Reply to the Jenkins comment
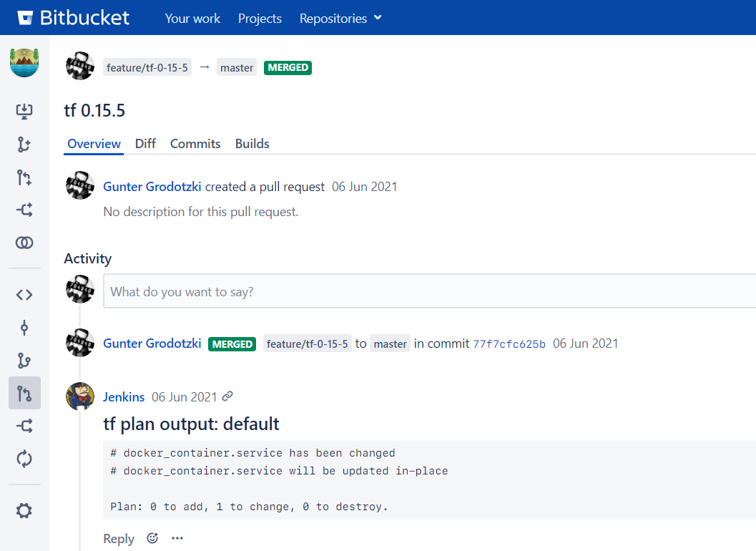Screen dimensions: 756x551 119,538
